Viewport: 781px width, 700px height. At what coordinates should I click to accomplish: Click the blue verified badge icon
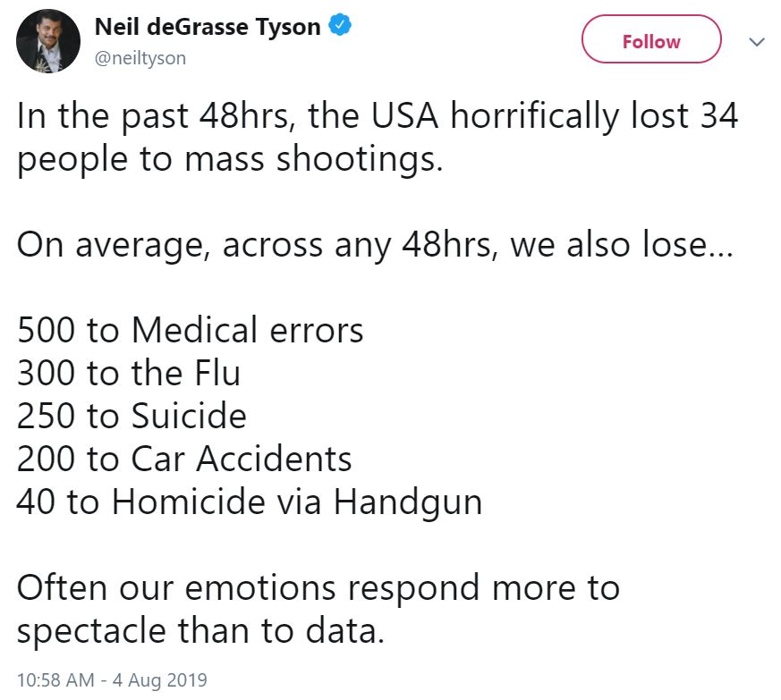[340, 25]
